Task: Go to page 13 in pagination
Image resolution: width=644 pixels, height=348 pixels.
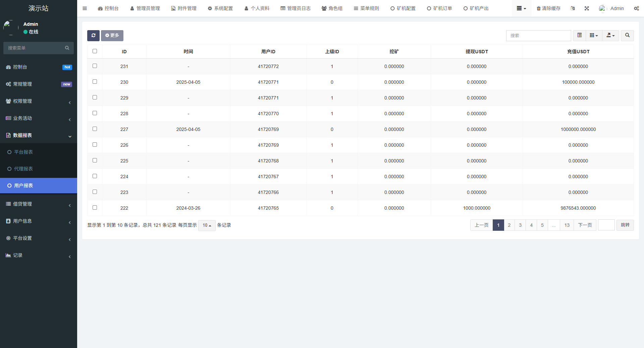Action: (x=567, y=225)
